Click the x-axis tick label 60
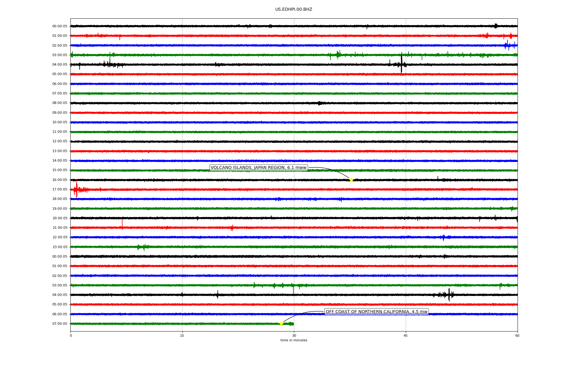The width and height of the screenshot is (588, 368). 517,335
